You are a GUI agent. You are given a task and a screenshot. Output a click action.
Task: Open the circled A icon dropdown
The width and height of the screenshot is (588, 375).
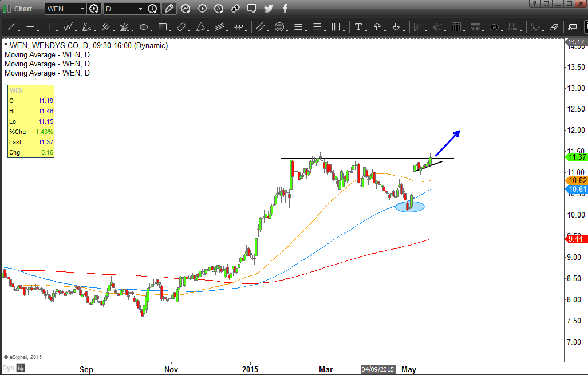(219, 8)
